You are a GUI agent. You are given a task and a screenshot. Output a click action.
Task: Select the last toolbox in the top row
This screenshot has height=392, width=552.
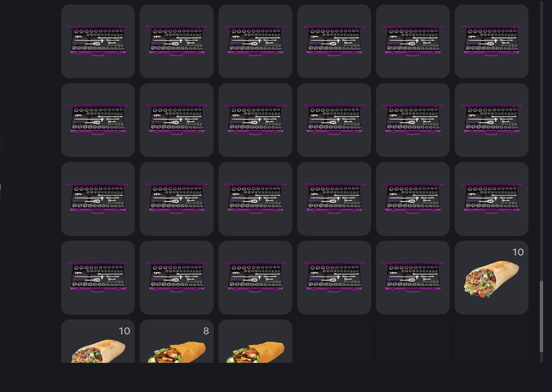tap(492, 41)
